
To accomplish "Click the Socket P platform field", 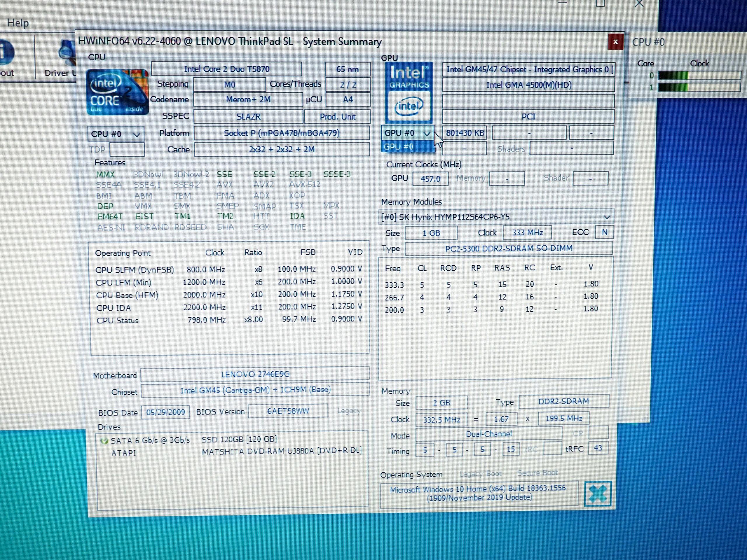I will (282, 133).
